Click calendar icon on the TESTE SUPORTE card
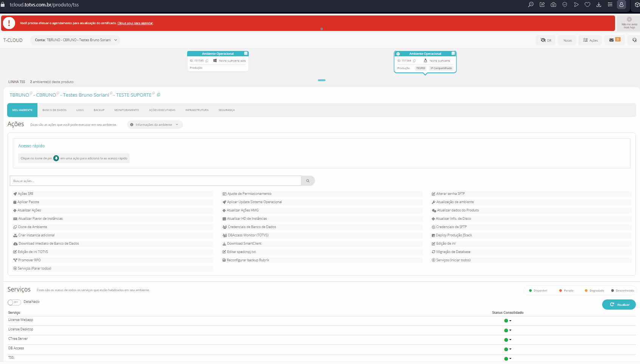640x364 pixels. click(453, 53)
